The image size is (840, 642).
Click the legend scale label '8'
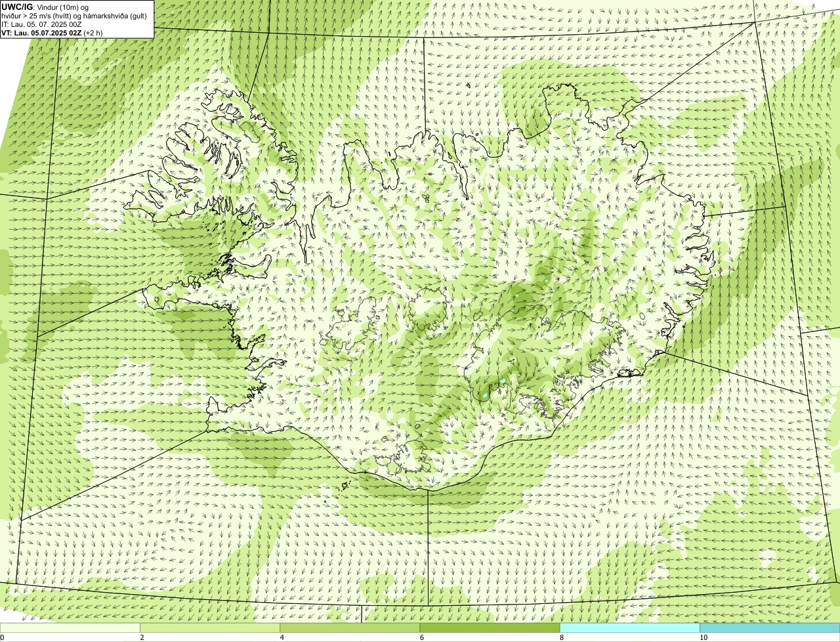(561, 637)
